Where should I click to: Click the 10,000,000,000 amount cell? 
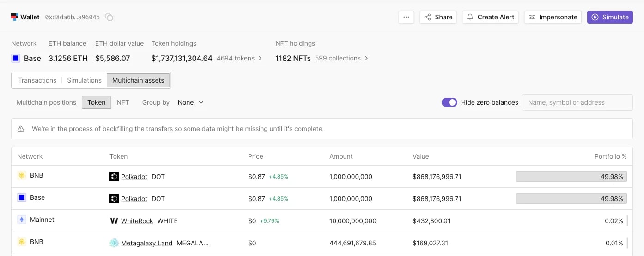pos(353,221)
